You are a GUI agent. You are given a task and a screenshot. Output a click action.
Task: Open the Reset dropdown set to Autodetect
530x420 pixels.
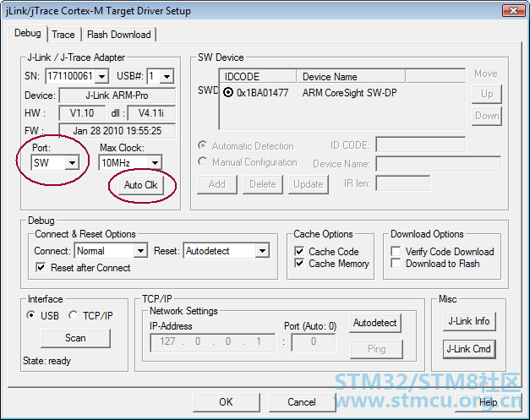(x=262, y=251)
